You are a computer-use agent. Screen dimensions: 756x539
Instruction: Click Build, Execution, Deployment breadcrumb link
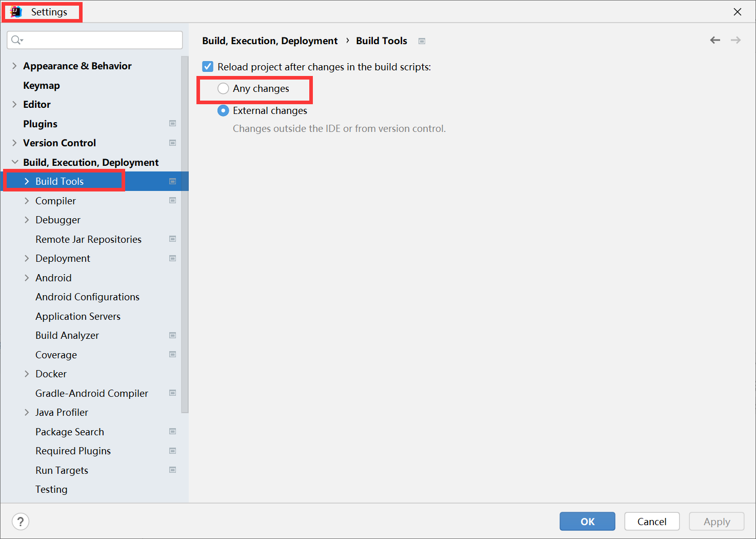pyautogui.click(x=270, y=41)
